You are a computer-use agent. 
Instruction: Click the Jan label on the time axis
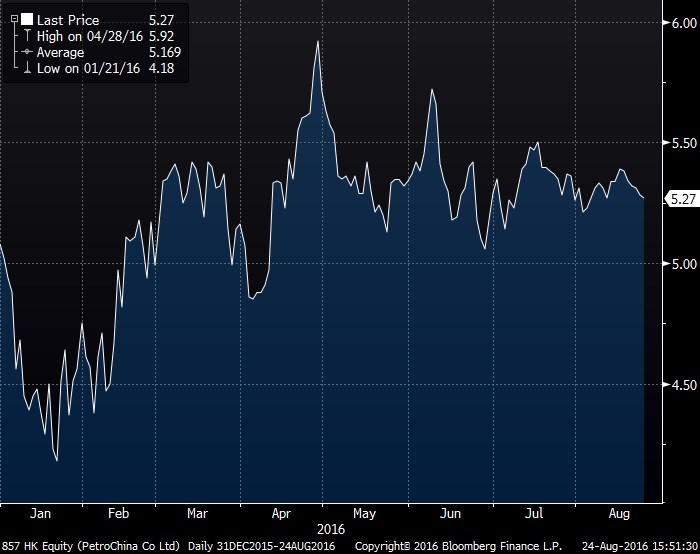point(41,513)
